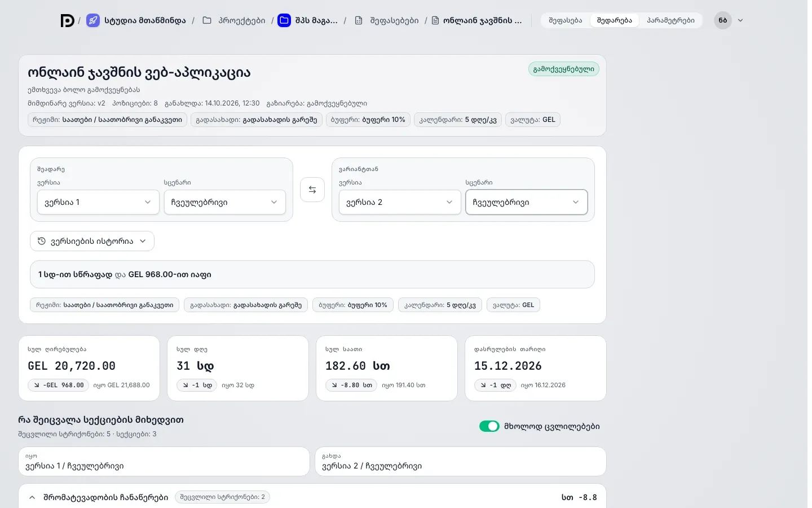
Task: Click the header ვალუტა: GEL chip
Action: click(x=533, y=120)
